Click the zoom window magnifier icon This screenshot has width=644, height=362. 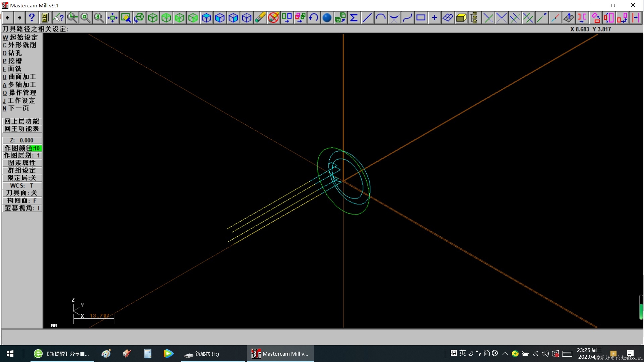pyautogui.click(x=86, y=17)
